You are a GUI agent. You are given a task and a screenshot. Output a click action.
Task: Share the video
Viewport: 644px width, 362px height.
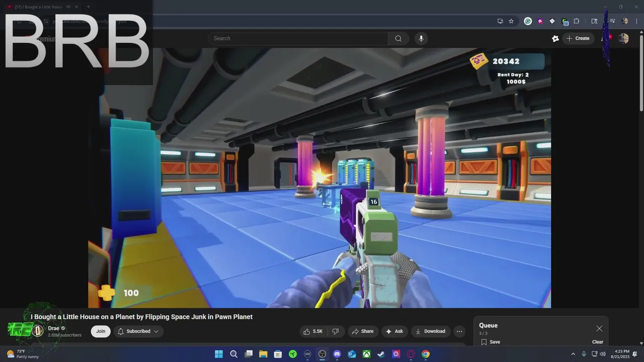click(363, 331)
